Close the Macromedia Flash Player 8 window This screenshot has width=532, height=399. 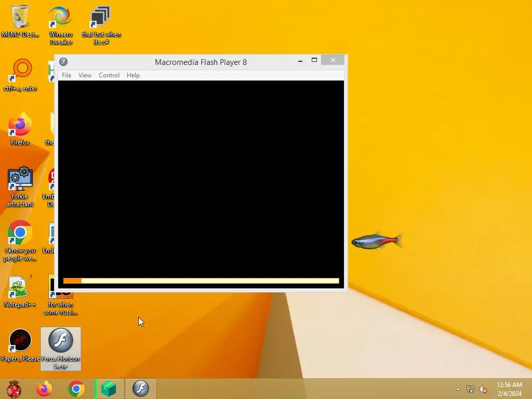333,60
